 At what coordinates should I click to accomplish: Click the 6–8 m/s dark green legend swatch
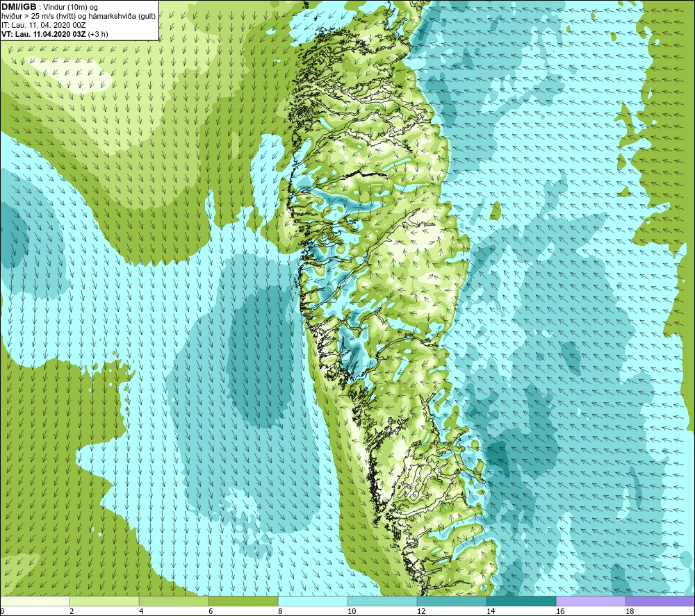point(243,601)
